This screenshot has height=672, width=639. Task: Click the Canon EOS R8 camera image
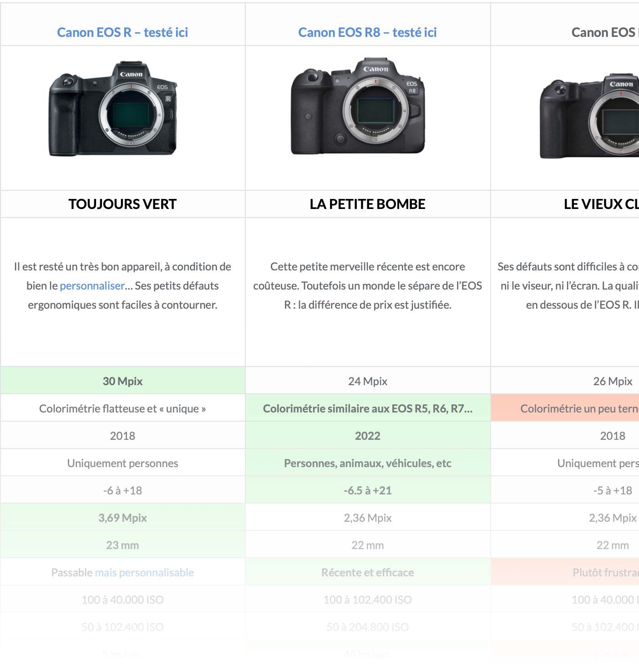(358, 106)
